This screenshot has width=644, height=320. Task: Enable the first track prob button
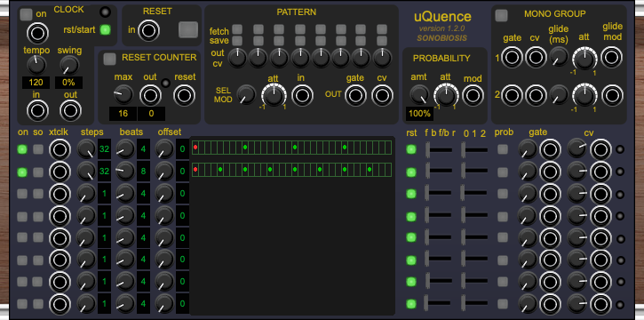502,149
